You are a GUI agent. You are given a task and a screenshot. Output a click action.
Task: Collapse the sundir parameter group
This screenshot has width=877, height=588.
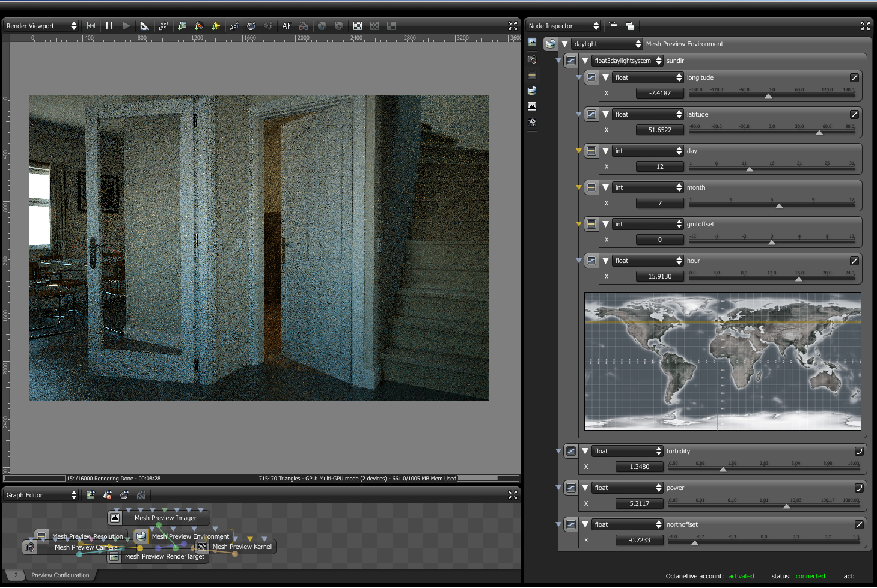(x=585, y=61)
